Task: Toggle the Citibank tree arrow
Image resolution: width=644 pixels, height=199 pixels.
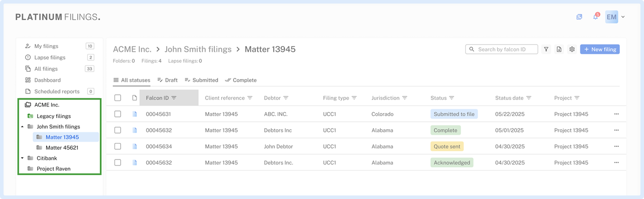Action: [x=22, y=158]
